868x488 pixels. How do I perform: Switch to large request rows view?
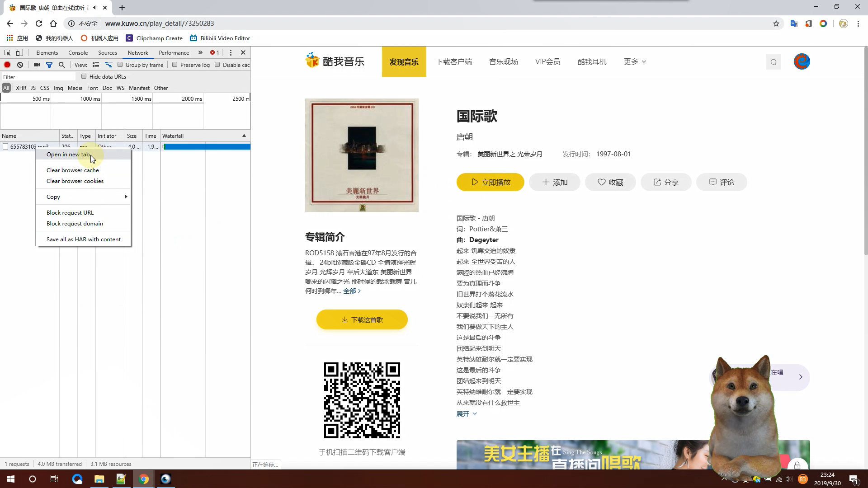[96, 65]
